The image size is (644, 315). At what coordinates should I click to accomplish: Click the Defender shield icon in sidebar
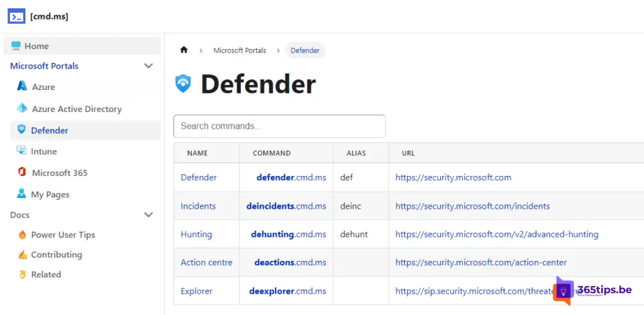coord(21,130)
